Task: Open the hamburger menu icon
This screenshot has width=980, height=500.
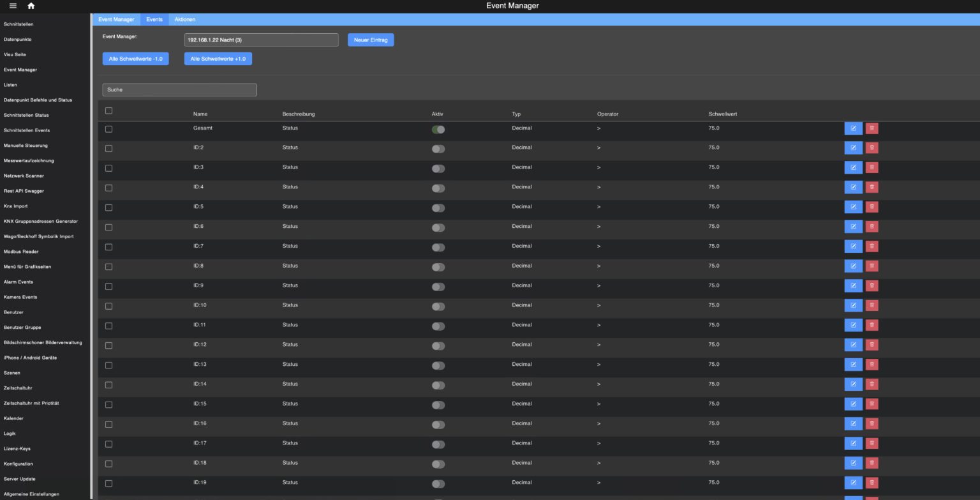Action: 13,6
